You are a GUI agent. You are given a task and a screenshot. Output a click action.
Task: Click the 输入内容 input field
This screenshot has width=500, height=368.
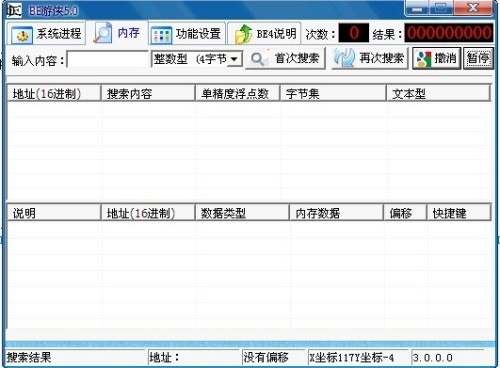(108, 59)
